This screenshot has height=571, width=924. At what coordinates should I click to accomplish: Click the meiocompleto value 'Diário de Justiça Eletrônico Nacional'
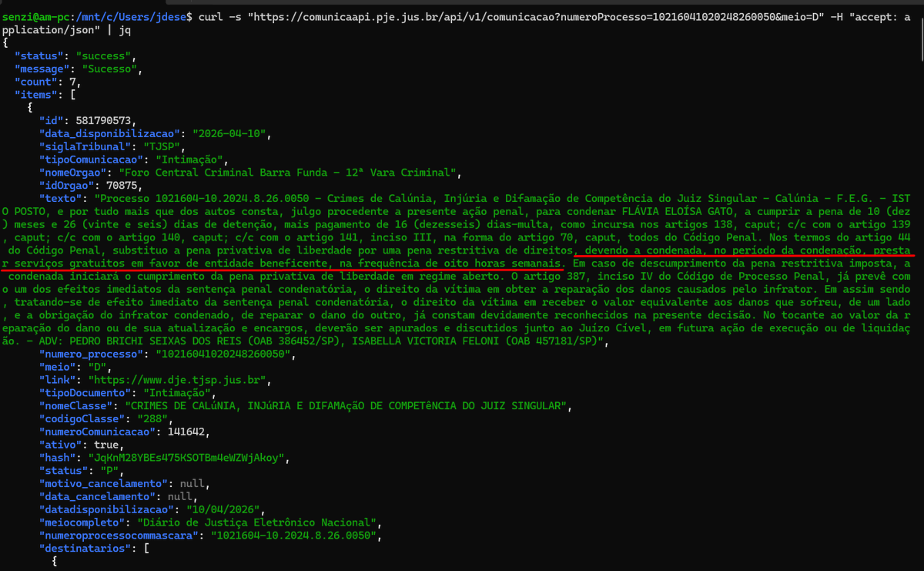tap(259, 522)
